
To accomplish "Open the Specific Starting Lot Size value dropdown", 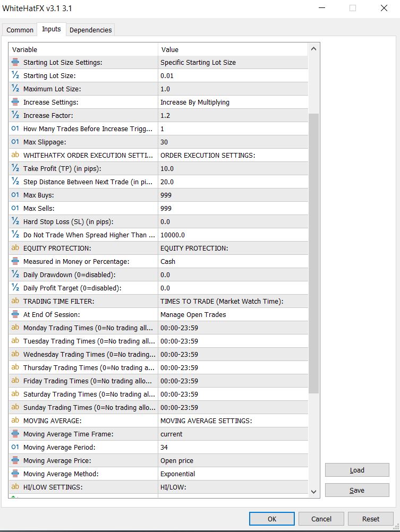I will tap(233, 63).
